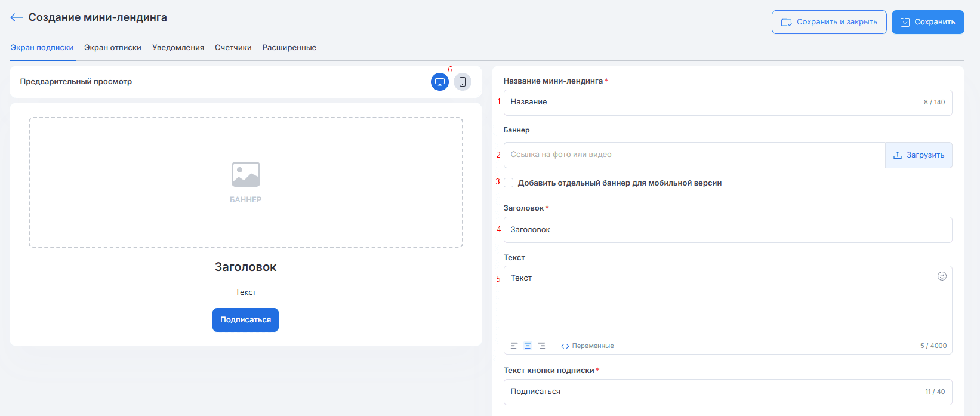Open the emoji picker in Текст field
This screenshot has height=416, width=980.
[942, 276]
